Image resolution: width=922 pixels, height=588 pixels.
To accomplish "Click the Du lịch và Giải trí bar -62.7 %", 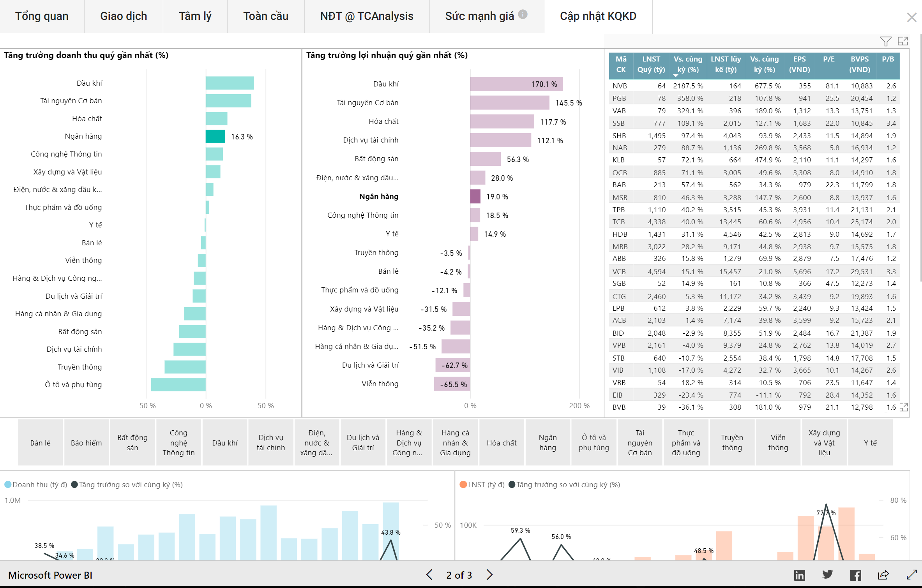I will pos(453,365).
